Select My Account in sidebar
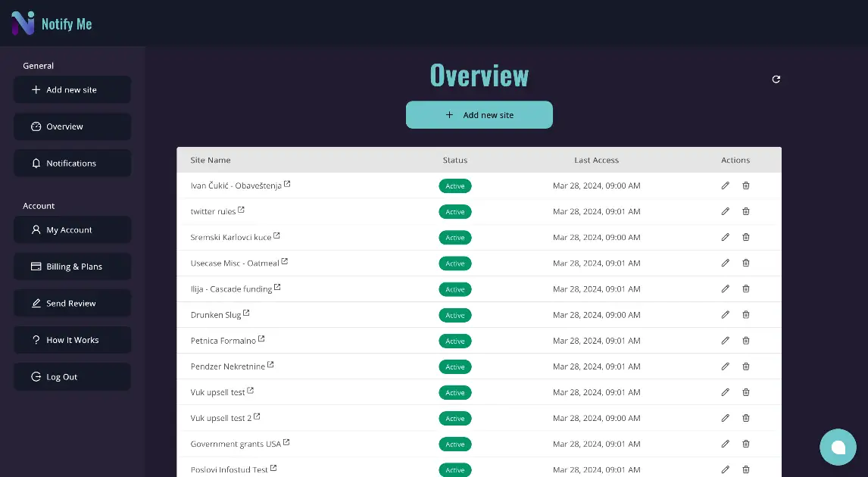The image size is (868, 477). [72, 229]
